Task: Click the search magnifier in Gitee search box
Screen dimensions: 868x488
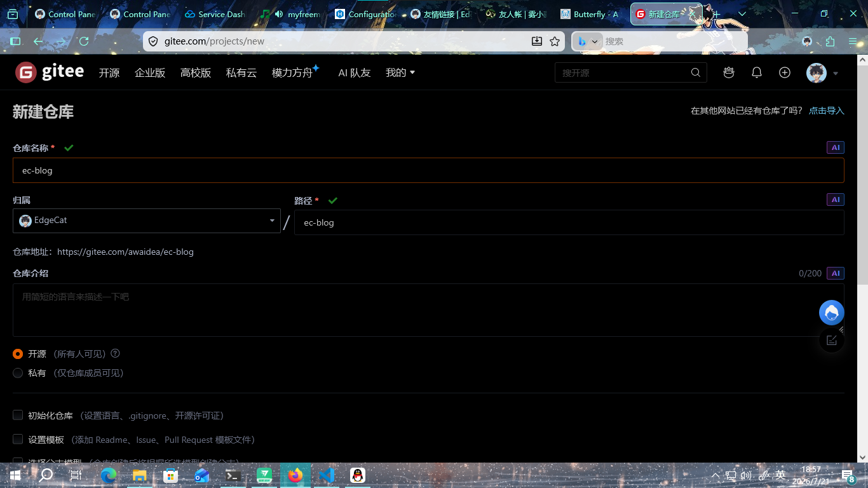Action: coord(696,72)
